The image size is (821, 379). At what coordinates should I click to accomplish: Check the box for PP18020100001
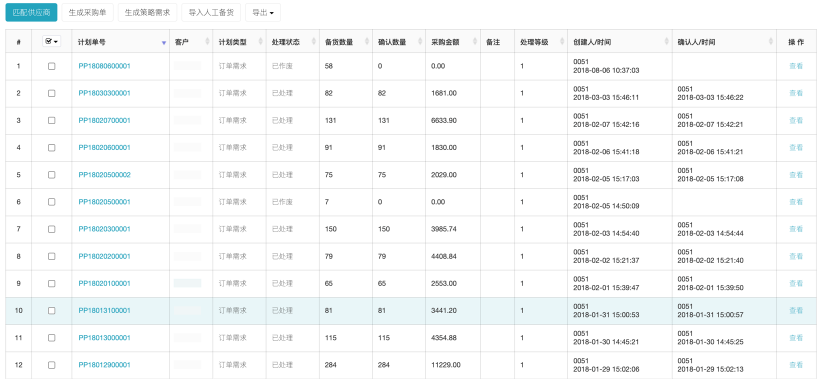pyautogui.click(x=51, y=283)
